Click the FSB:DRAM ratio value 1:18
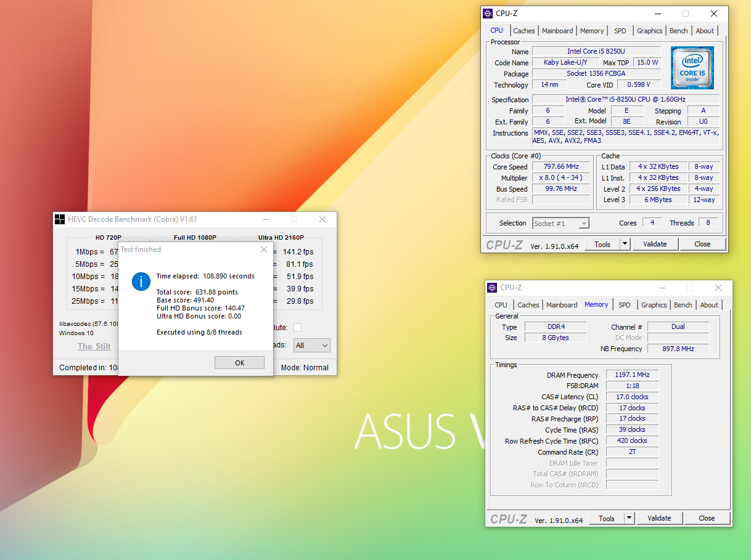751x560 pixels. (632, 386)
